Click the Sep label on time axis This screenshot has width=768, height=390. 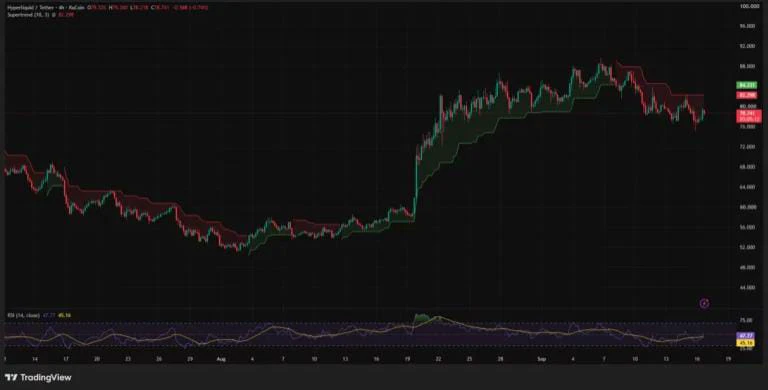coord(541,359)
